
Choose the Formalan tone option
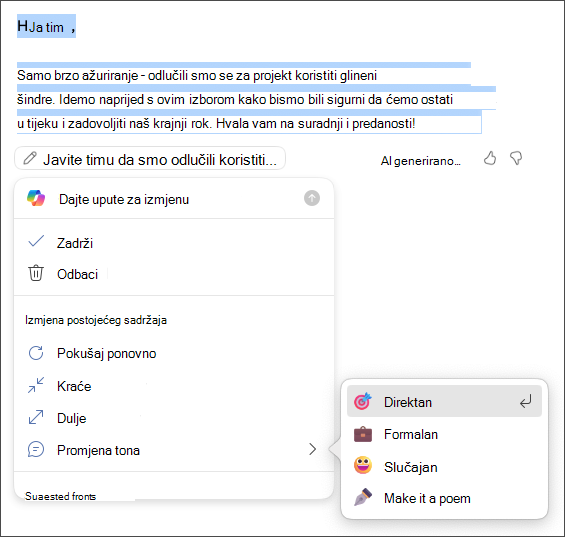[x=444, y=434]
